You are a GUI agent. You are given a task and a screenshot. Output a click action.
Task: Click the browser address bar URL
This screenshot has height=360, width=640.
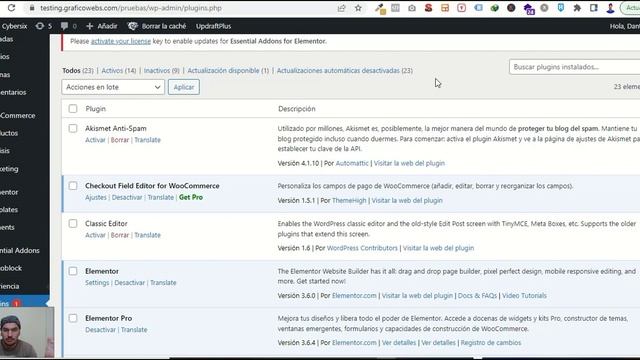tap(131, 8)
